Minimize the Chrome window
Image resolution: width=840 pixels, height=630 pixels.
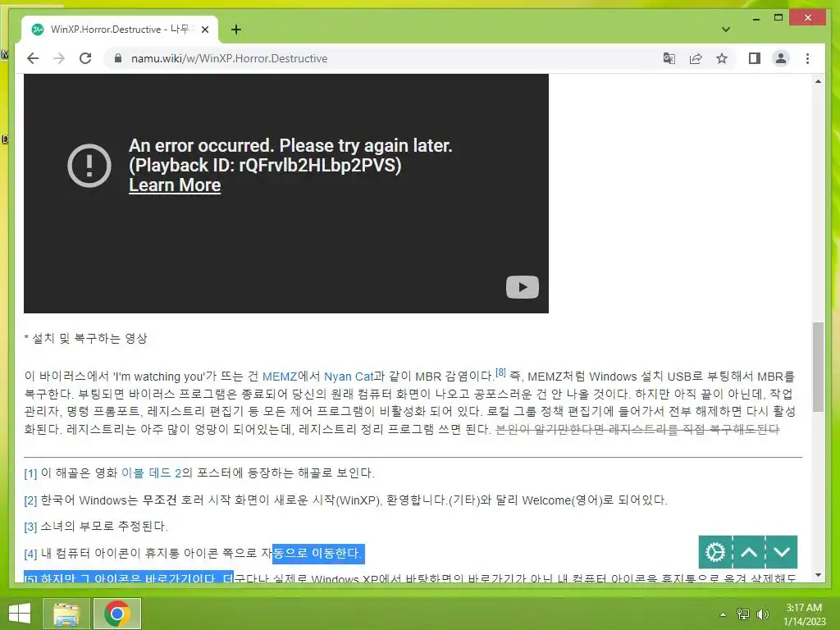click(x=756, y=18)
